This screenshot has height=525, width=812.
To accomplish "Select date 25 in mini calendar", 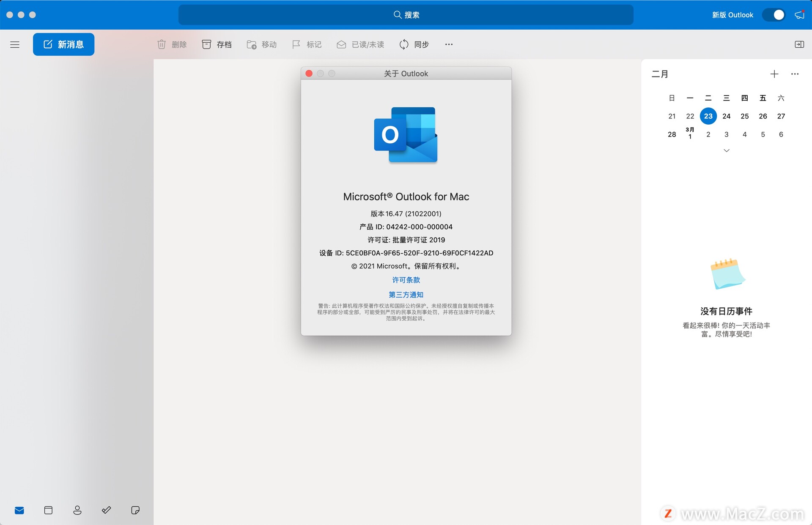I will (744, 116).
